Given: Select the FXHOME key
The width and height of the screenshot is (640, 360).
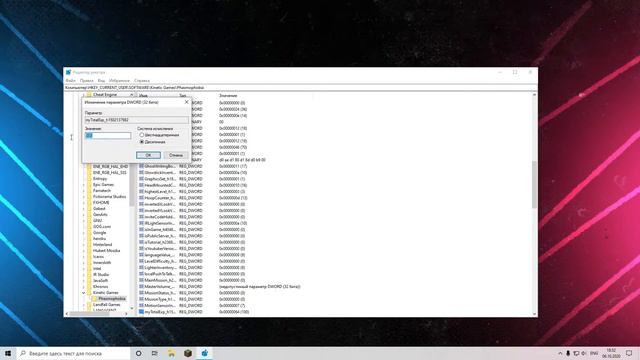Looking at the screenshot, I should click(101, 202).
